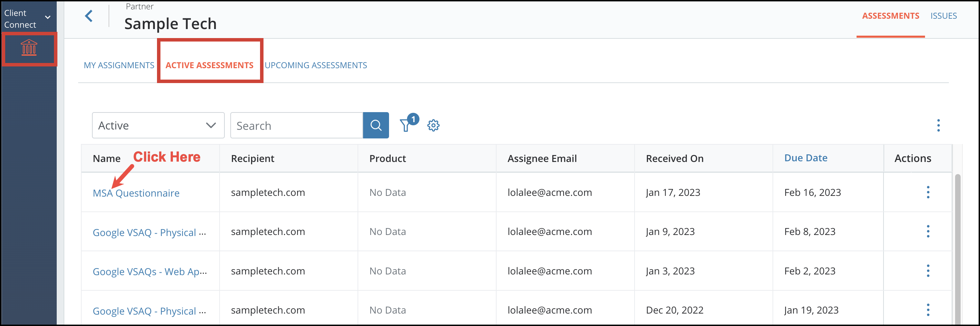Image resolution: width=980 pixels, height=326 pixels.
Task: Open the Issues top tab
Action: (x=943, y=16)
